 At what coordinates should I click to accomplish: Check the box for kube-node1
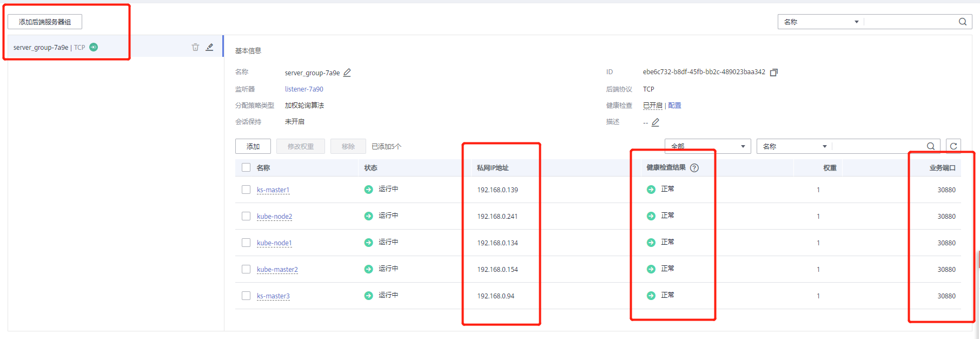pyautogui.click(x=246, y=243)
